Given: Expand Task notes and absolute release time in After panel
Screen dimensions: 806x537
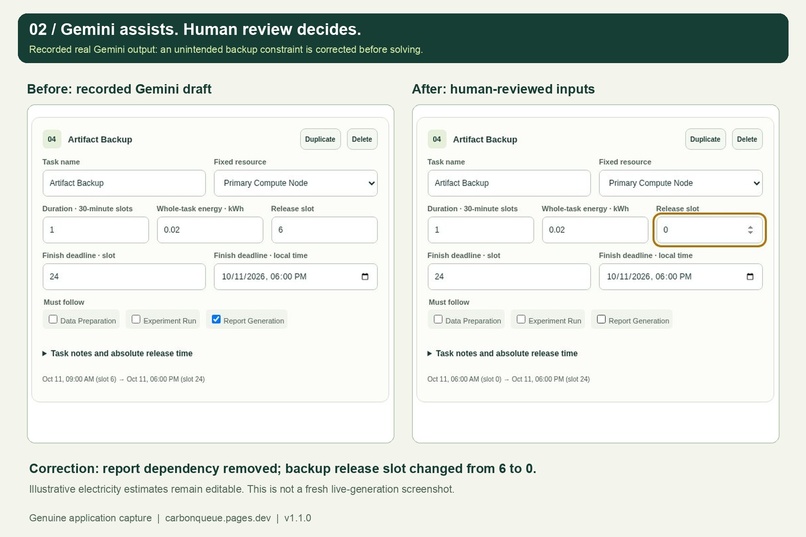Looking at the screenshot, I should [502, 354].
